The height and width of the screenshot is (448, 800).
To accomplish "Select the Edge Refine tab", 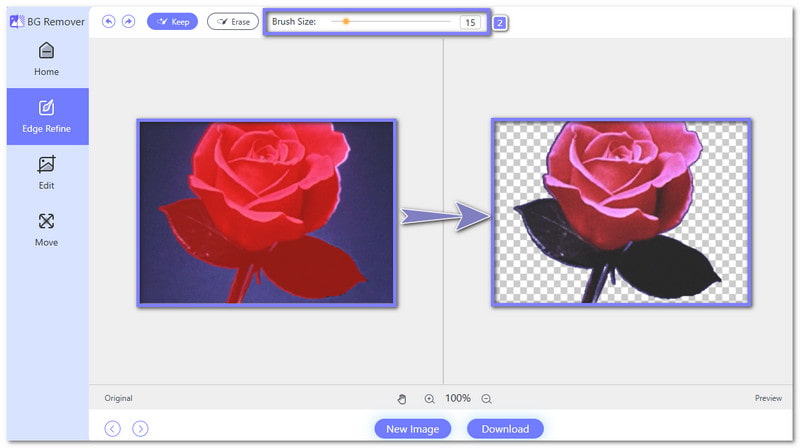I will pyautogui.click(x=46, y=116).
